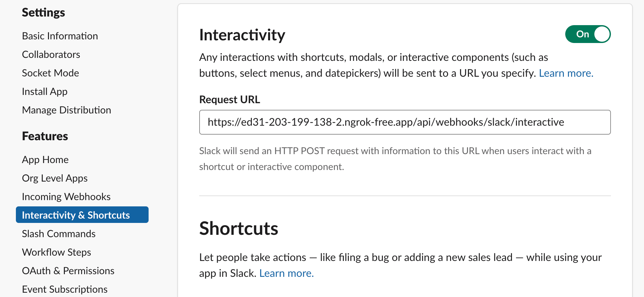Open Learn more link under Interactivity
This screenshot has width=644, height=297.
pyautogui.click(x=566, y=73)
